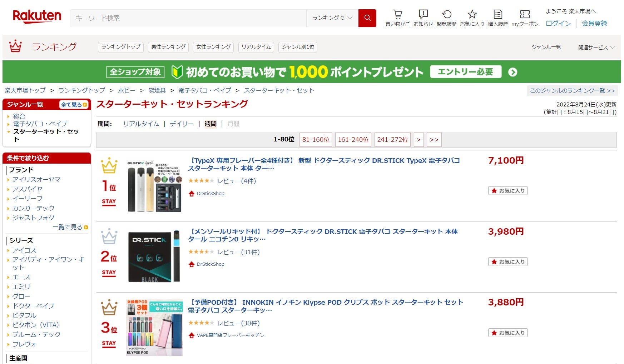Open レビュー(4件) reviews link

pos(237,181)
